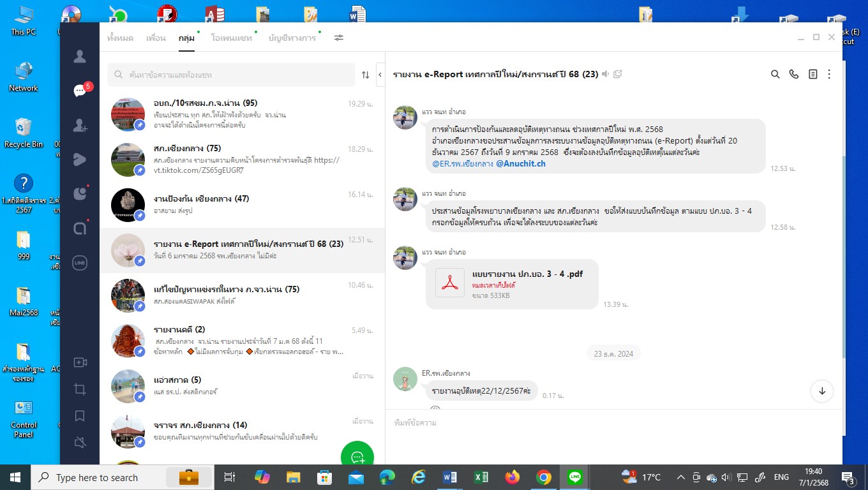Start a voice call in this group
Screen dimensions: 868x490
794,74
